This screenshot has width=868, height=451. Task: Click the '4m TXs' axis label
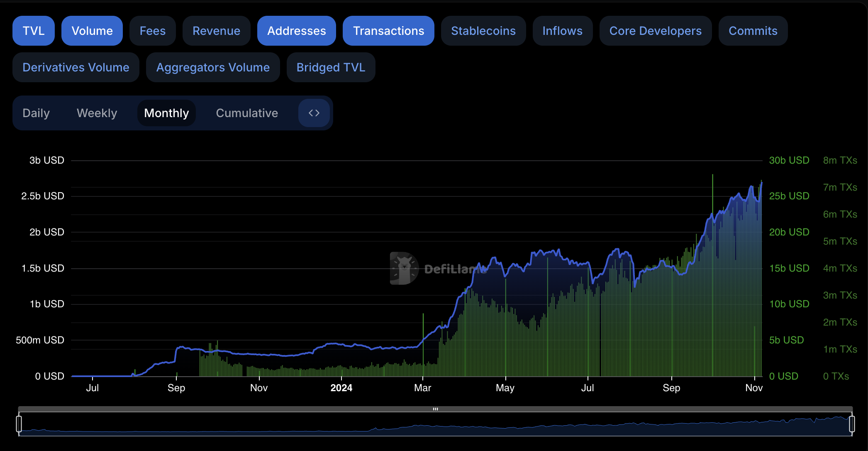pos(840,268)
